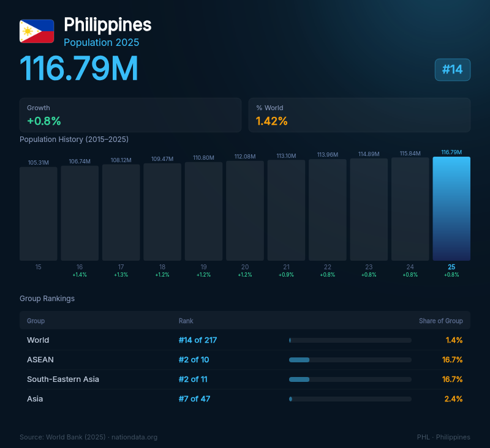Select the 2016 bar labeled 106.74M
Screen dimensions: 490x448
[80, 213]
